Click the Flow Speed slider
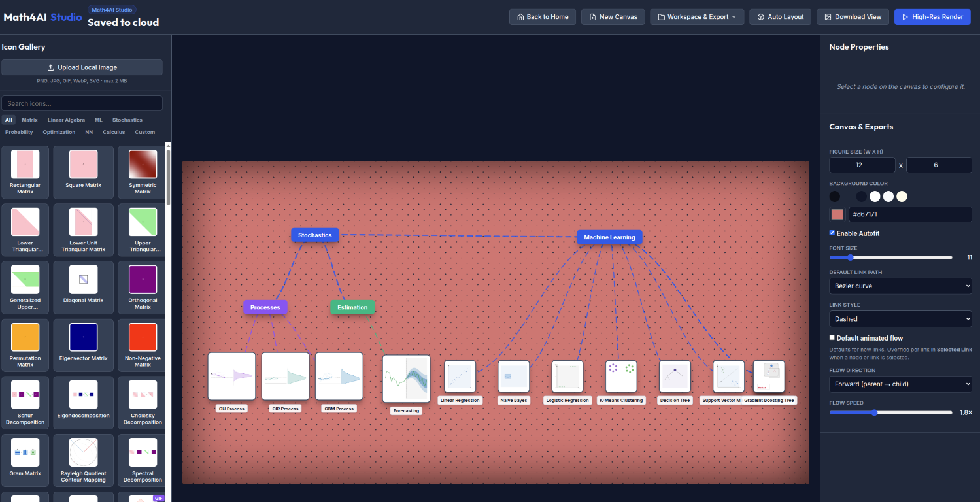This screenshot has width=980, height=502. (x=890, y=412)
